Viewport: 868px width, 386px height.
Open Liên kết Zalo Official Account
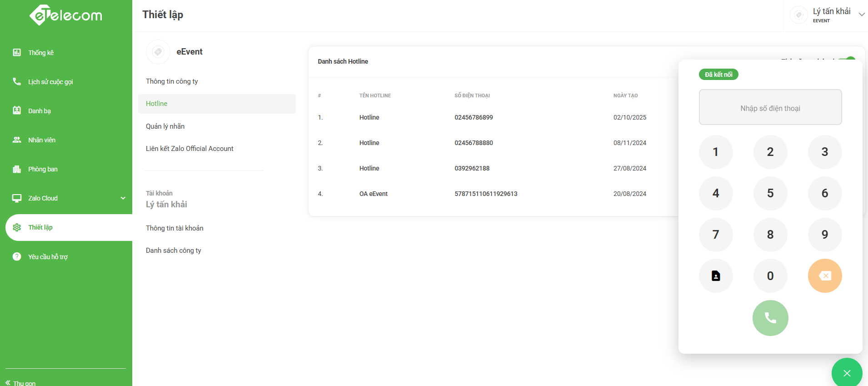190,149
